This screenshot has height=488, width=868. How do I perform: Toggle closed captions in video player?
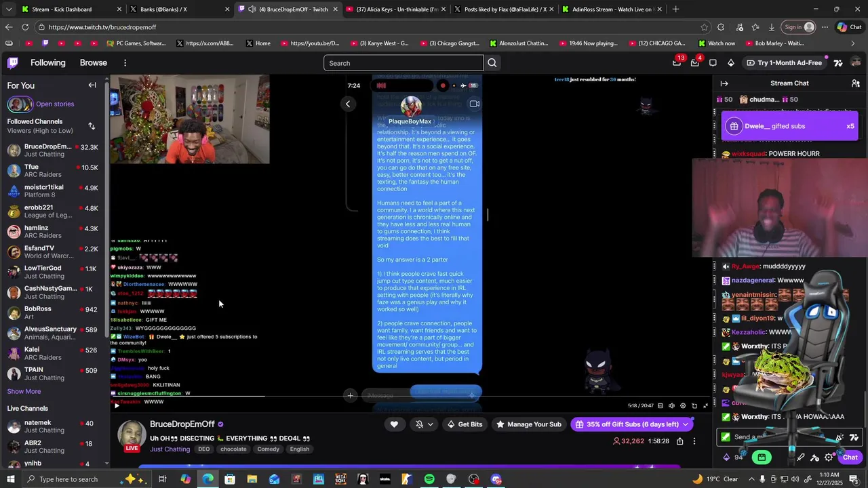pos(660,405)
